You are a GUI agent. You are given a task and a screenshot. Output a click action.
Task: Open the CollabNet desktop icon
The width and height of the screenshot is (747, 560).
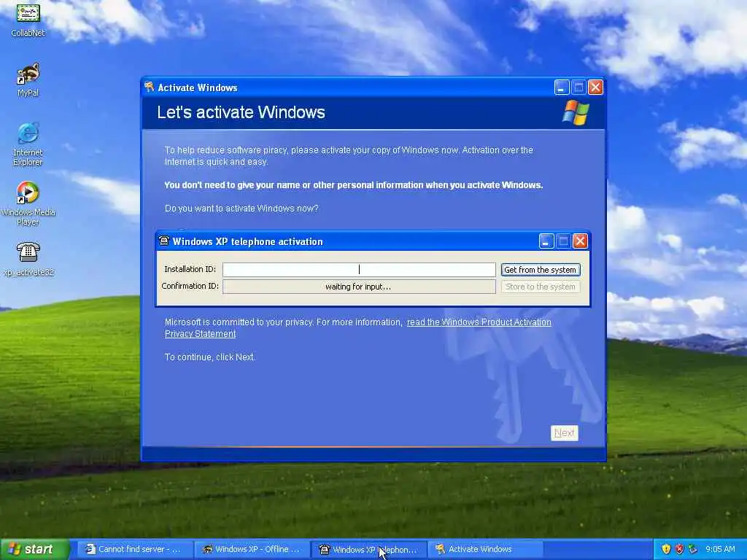(28, 19)
